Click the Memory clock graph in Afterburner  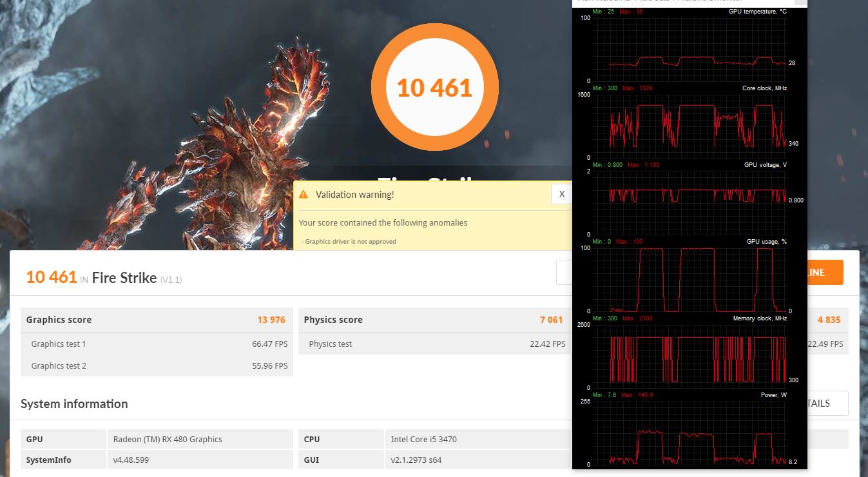(x=689, y=356)
